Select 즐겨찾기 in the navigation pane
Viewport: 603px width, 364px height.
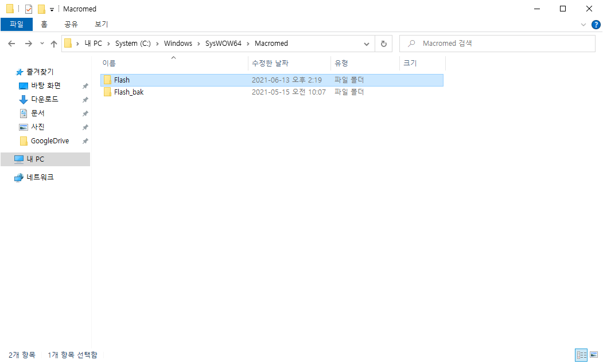coord(40,72)
